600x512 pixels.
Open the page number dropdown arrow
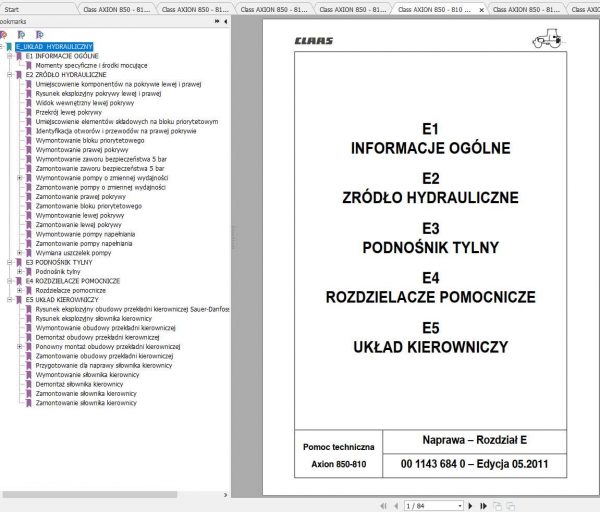(x=460, y=506)
